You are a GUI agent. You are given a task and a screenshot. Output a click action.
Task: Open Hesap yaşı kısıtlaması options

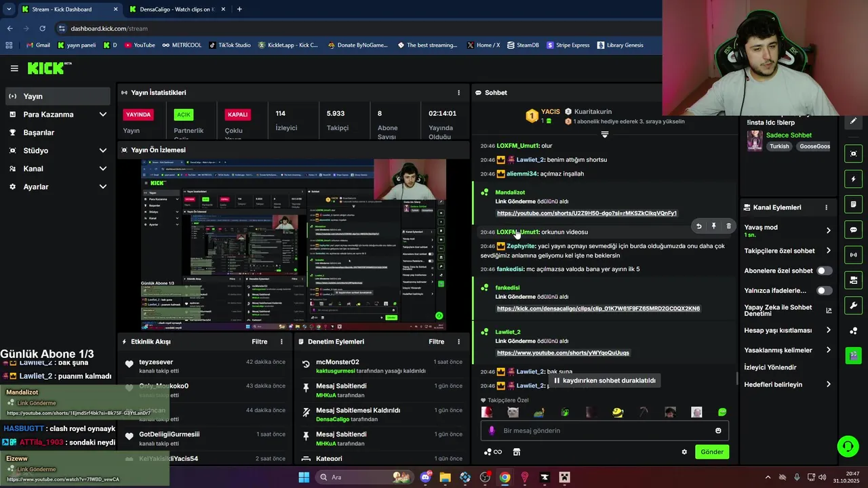(788, 330)
